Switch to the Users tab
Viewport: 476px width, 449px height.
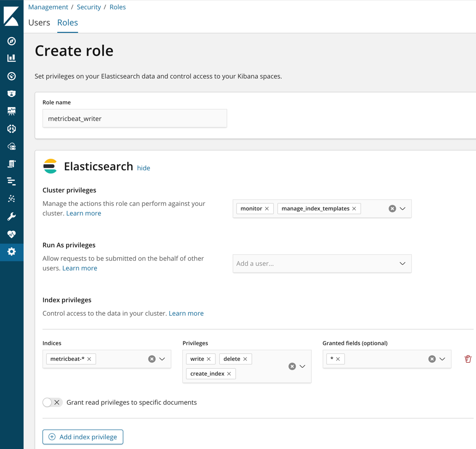coord(39,22)
